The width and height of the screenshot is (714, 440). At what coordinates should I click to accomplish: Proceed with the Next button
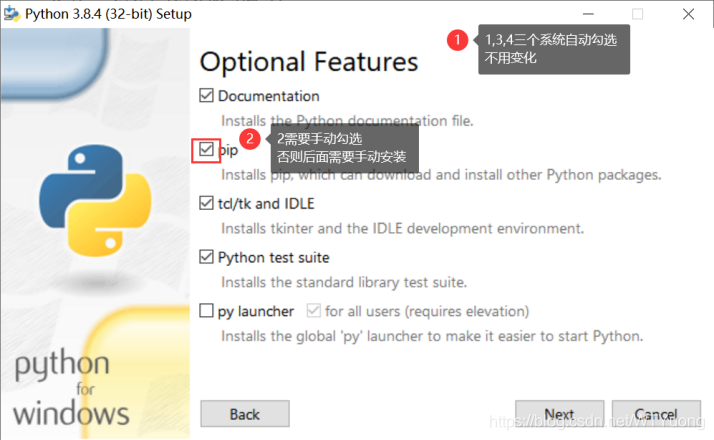(560, 414)
